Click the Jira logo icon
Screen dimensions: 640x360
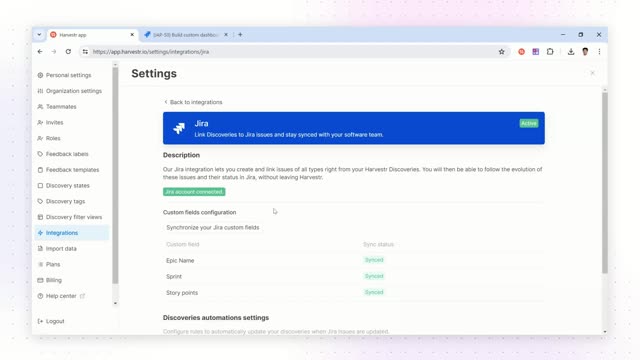(179, 128)
